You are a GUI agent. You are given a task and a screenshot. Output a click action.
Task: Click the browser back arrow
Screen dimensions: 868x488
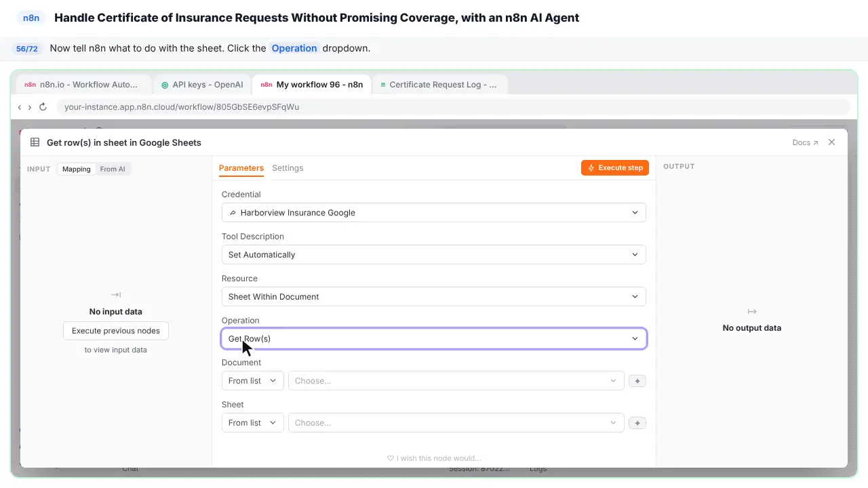click(x=20, y=107)
